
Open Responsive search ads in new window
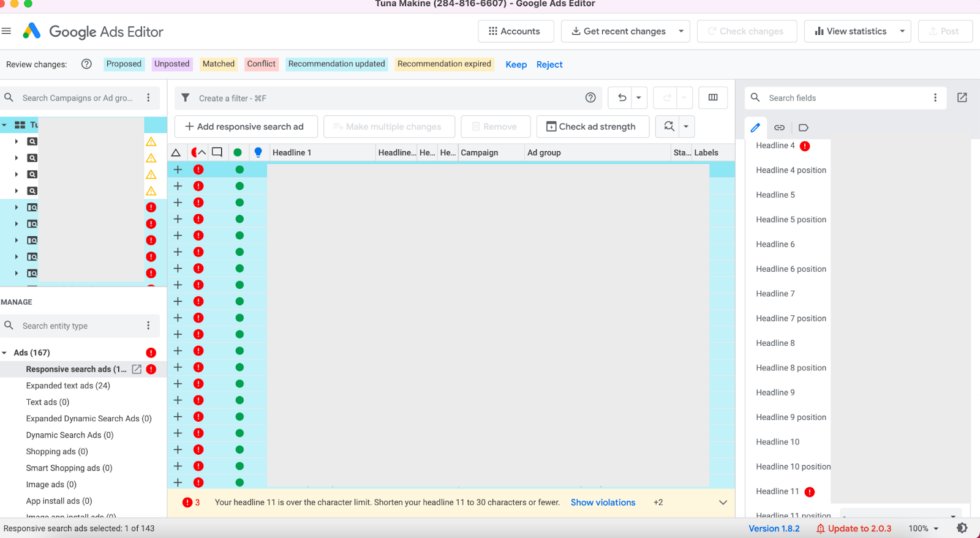pyautogui.click(x=137, y=369)
